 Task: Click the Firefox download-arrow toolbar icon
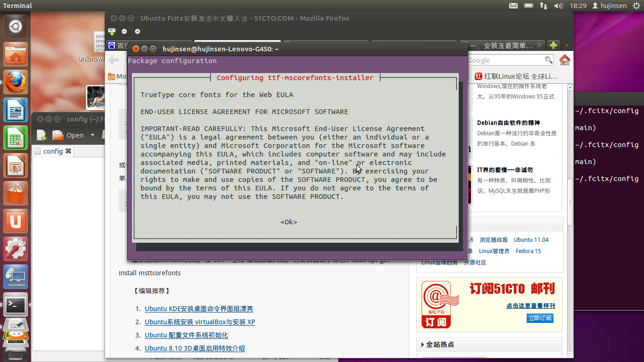pyautogui.click(x=112, y=32)
